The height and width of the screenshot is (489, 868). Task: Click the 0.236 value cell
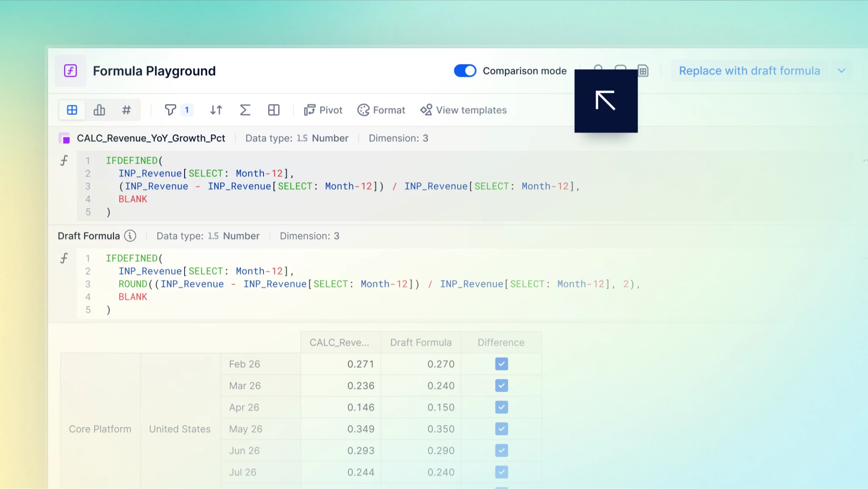pos(341,385)
